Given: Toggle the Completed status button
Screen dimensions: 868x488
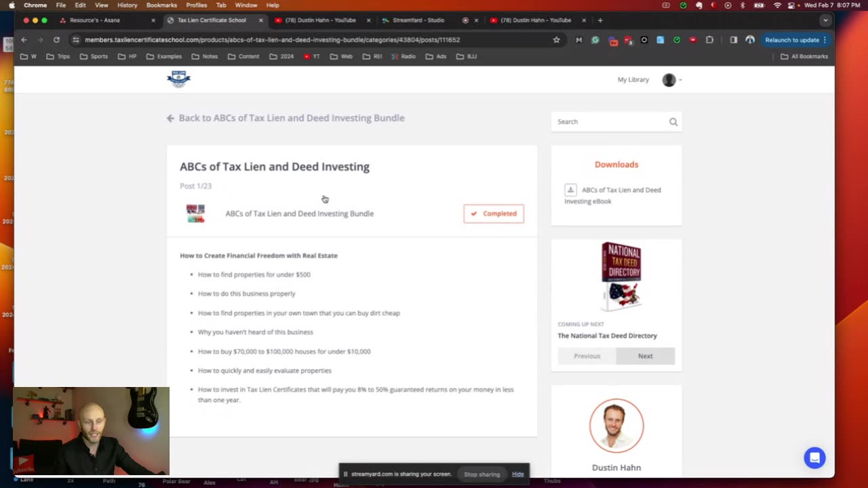Looking at the screenshot, I should point(494,213).
